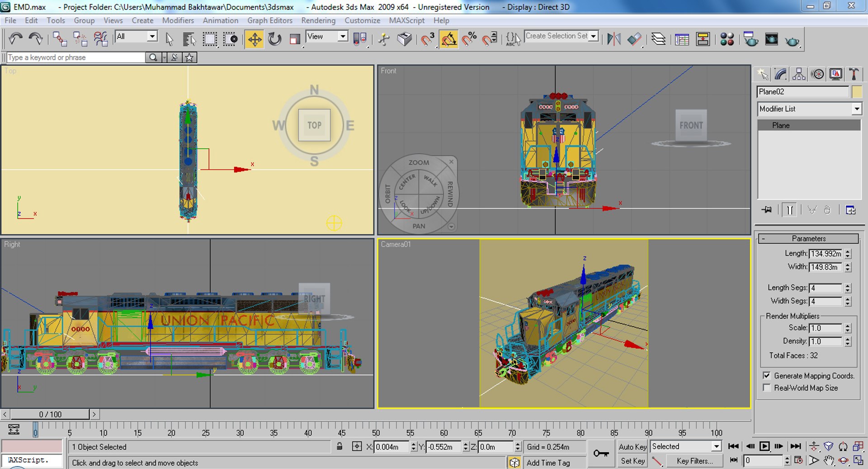This screenshot has width=868, height=469.
Task: Click the Quick Render teapot icon
Action: tap(792, 41)
